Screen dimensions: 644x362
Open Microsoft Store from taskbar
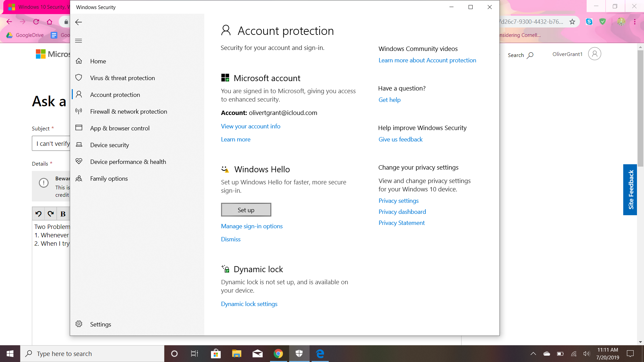[x=216, y=354]
